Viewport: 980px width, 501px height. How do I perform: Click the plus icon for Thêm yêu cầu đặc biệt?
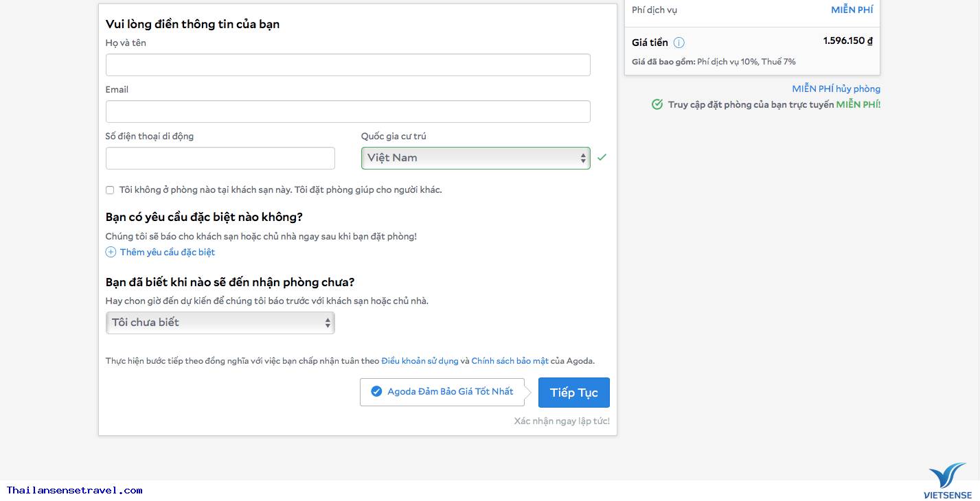click(111, 252)
